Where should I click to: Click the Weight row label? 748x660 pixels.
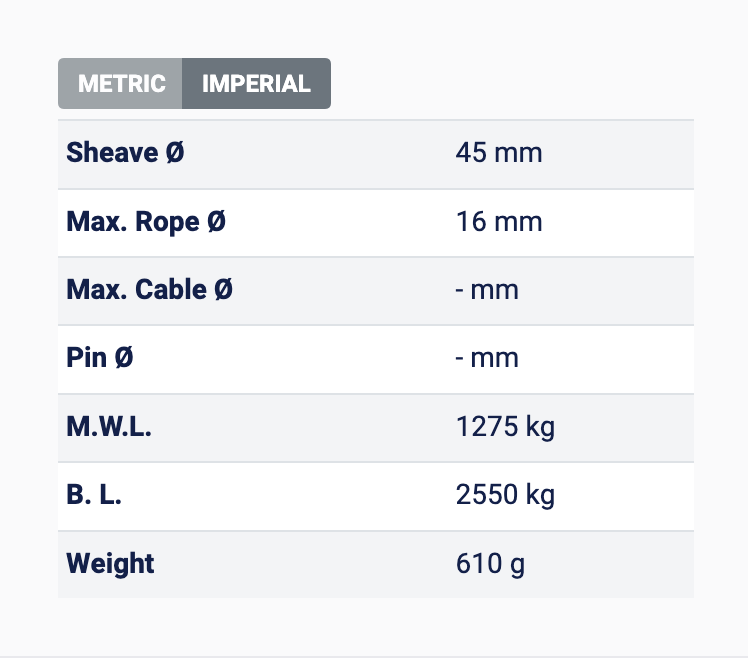tap(110, 563)
